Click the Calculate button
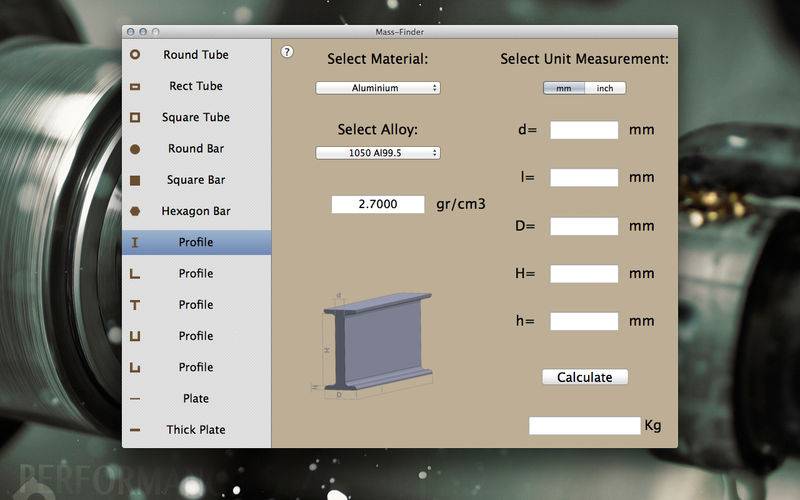The height and width of the screenshot is (500, 800). [x=585, y=377]
